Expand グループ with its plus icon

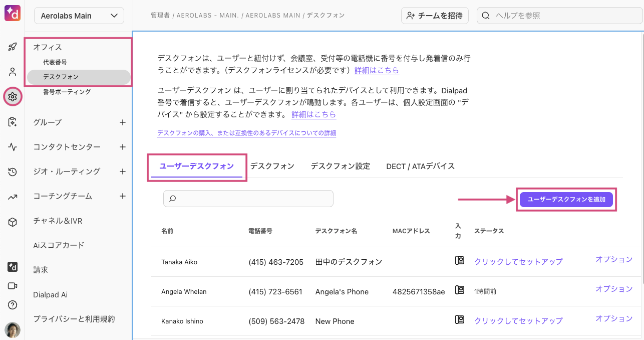(122, 122)
